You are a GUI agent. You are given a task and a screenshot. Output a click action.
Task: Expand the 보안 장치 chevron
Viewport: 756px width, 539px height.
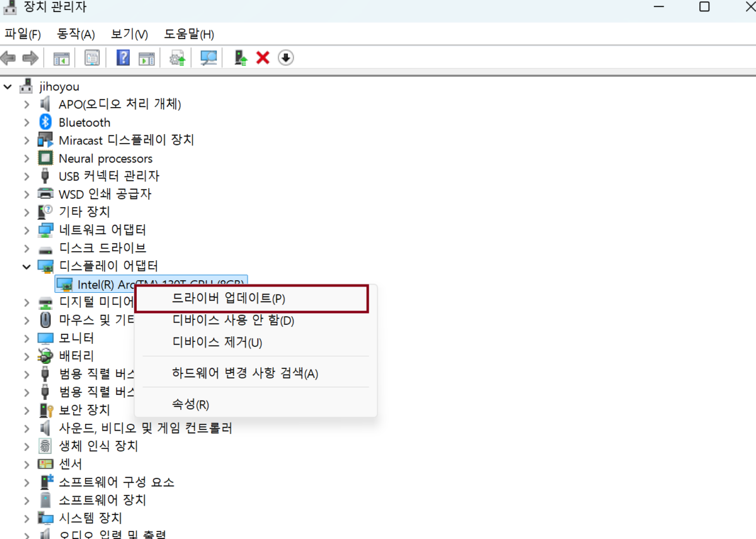pyautogui.click(x=26, y=411)
